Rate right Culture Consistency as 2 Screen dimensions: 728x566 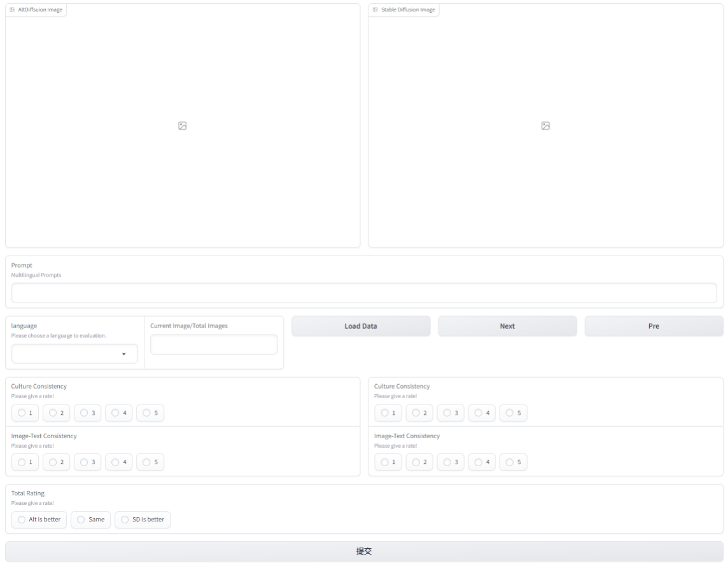(419, 413)
